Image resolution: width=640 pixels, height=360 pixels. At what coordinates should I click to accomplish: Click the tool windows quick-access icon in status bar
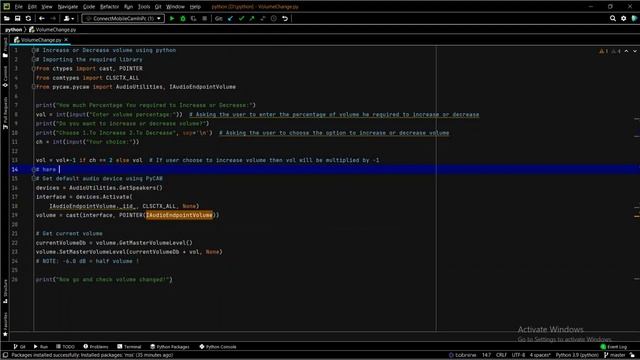pyautogui.click(x=5, y=355)
